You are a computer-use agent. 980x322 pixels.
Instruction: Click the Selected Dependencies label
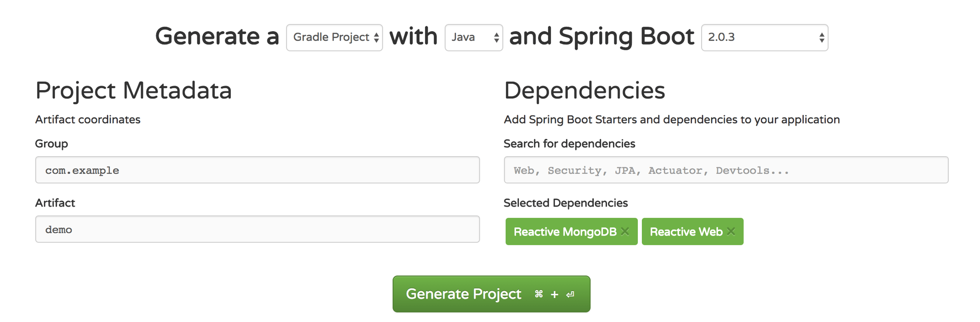(566, 203)
